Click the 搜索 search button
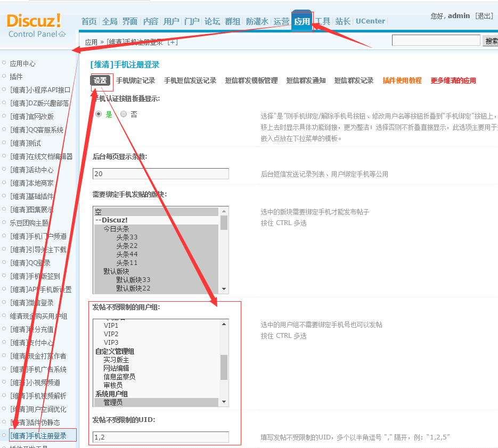This screenshot has width=498, height=448. click(491, 40)
